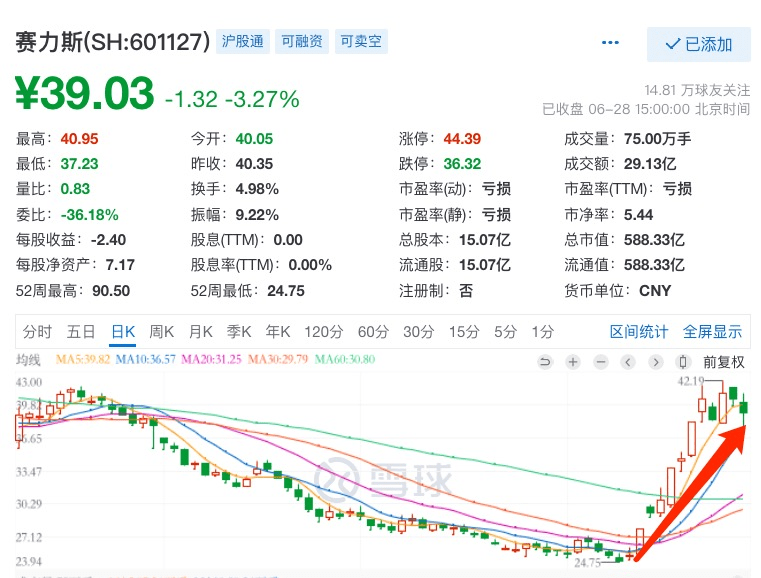
Task: Click the 涨停 value 44.39
Action: (462, 139)
